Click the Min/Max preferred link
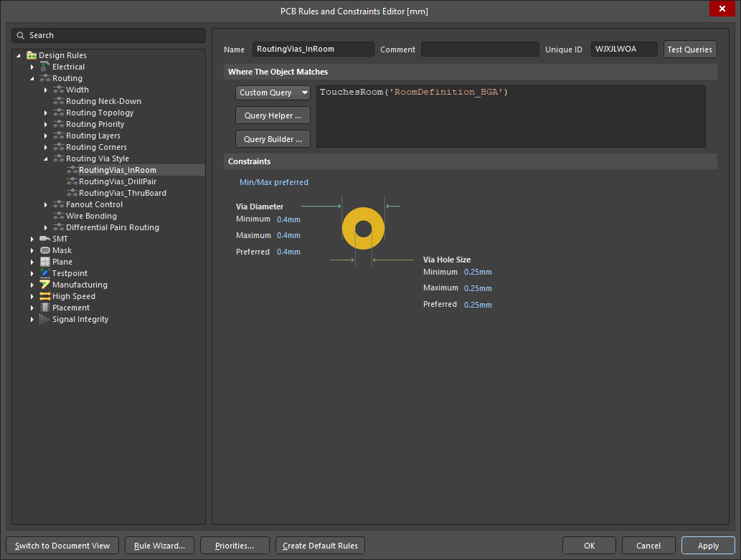741x560 pixels. 273,182
